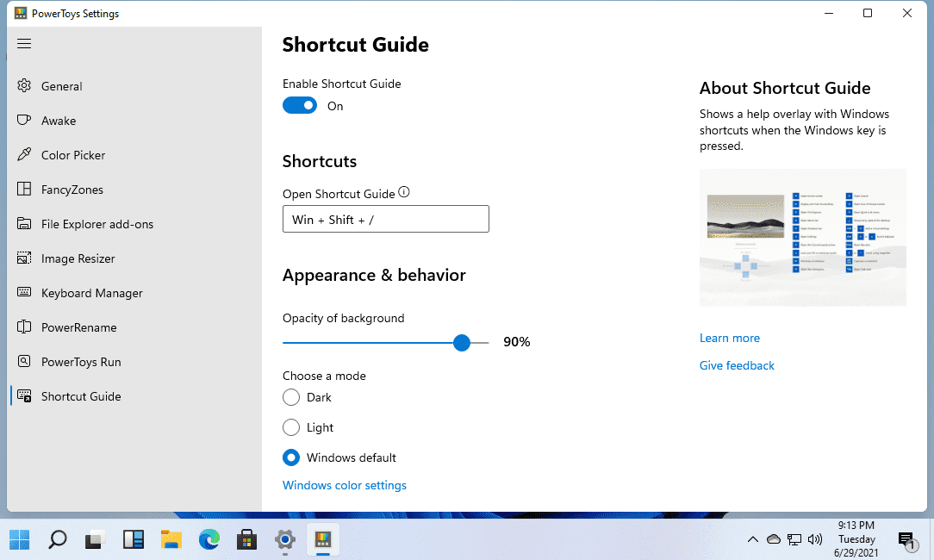Open Task View from the taskbar
Screen dimensions: 934x560
pyautogui.click(x=96, y=539)
